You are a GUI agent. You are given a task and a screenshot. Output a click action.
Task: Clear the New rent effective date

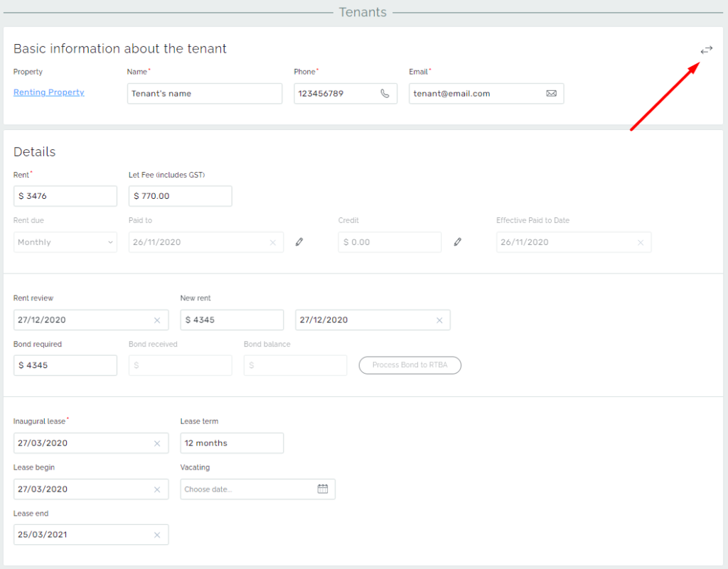[x=439, y=320]
